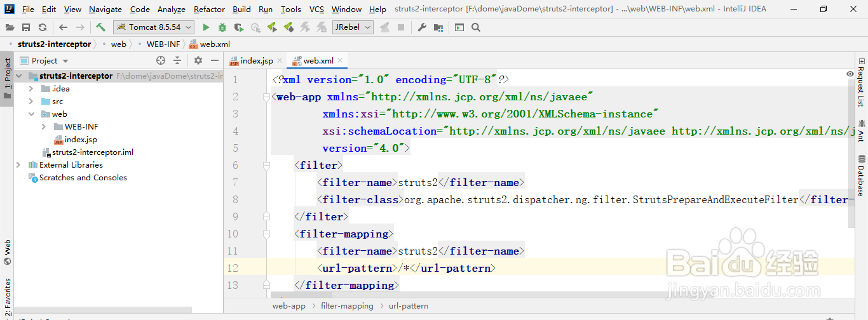Open the Analyze menu
Viewport: 868px width, 320px height.
(172, 9)
